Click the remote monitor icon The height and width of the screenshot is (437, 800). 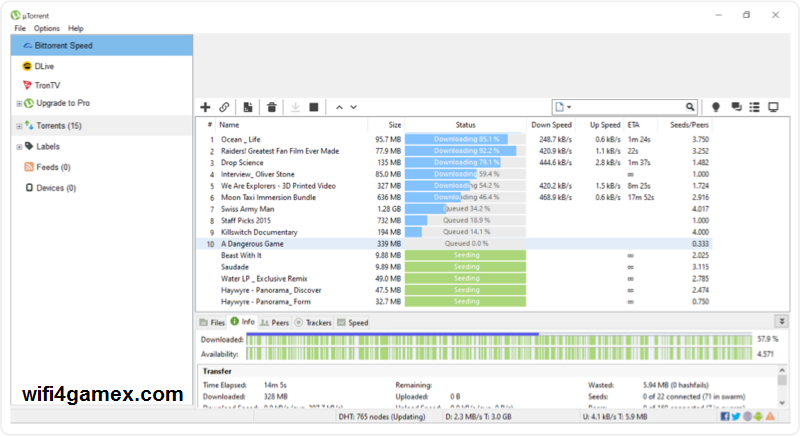tap(773, 107)
